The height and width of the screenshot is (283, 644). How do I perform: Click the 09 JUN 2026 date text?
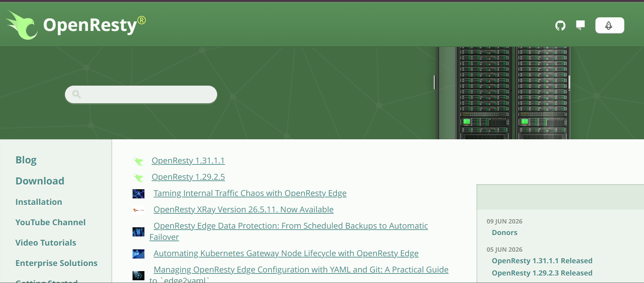pyautogui.click(x=504, y=221)
